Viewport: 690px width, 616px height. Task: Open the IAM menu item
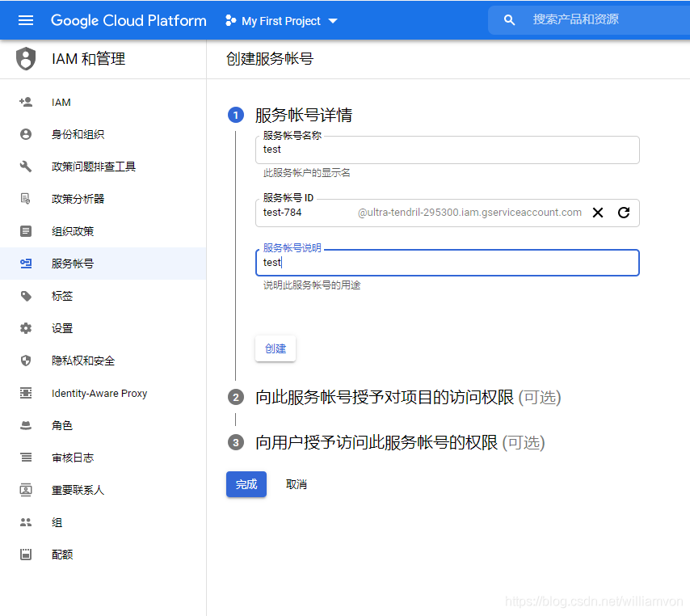[103, 102]
